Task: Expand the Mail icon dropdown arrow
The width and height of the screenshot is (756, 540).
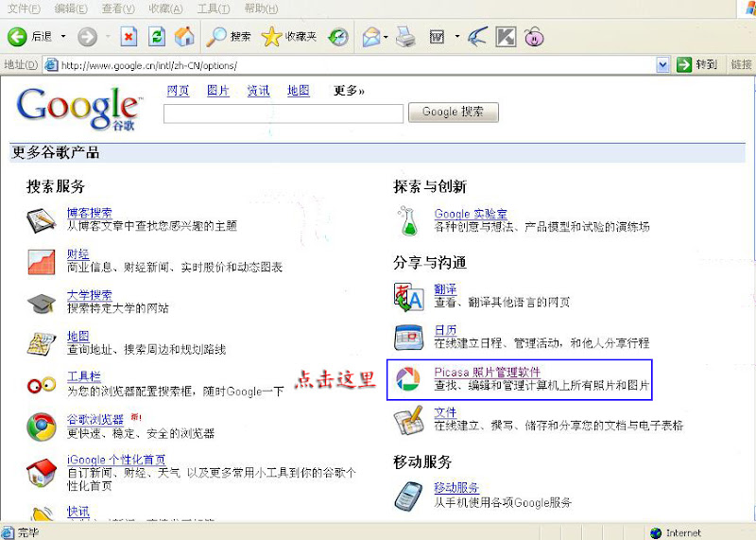Action: click(x=386, y=37)
